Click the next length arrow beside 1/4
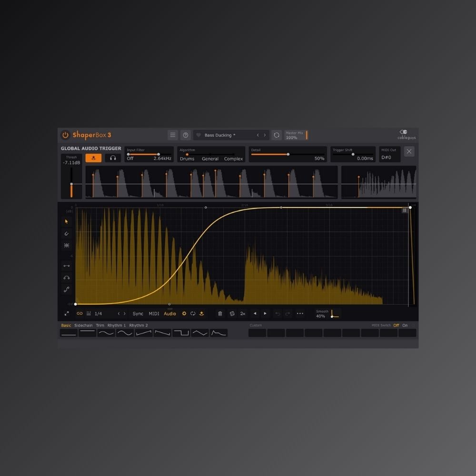Screen dimensions: 476x476 124,314
